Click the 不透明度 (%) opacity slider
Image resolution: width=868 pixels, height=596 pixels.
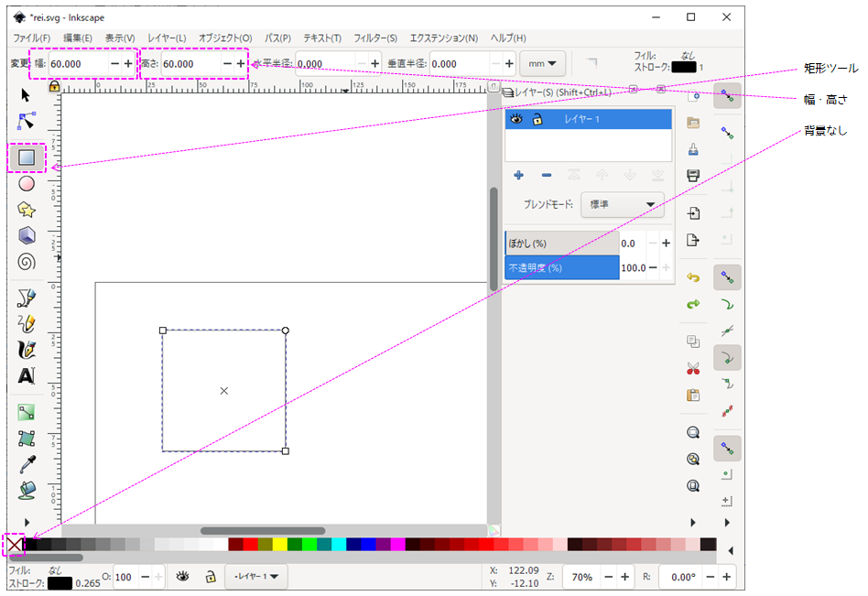(562, 268)
